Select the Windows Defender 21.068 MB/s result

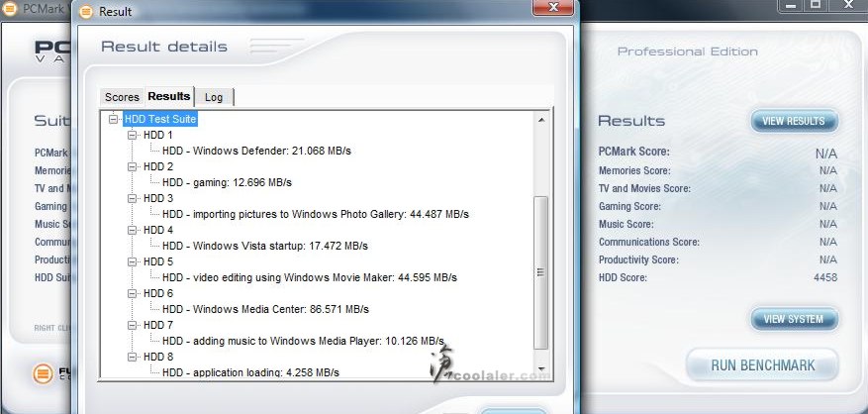coord(256,151)
